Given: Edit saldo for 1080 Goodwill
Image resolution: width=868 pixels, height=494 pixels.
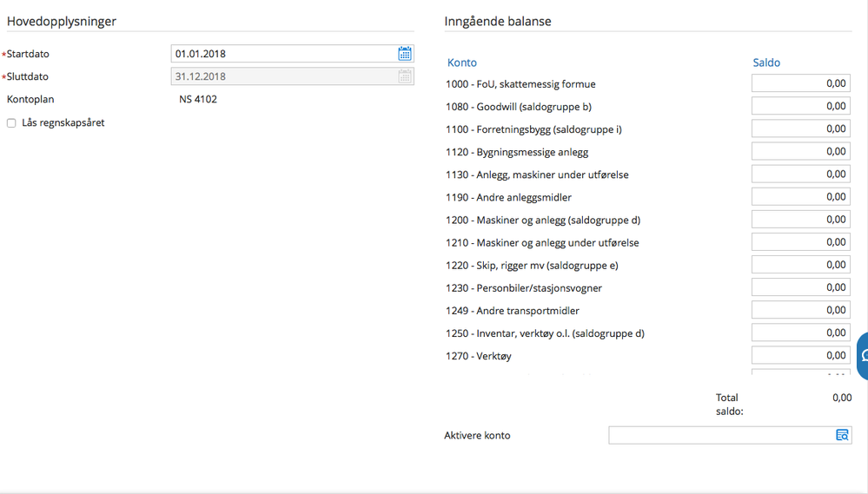Looking at the screenshot, I should point(800,106).
